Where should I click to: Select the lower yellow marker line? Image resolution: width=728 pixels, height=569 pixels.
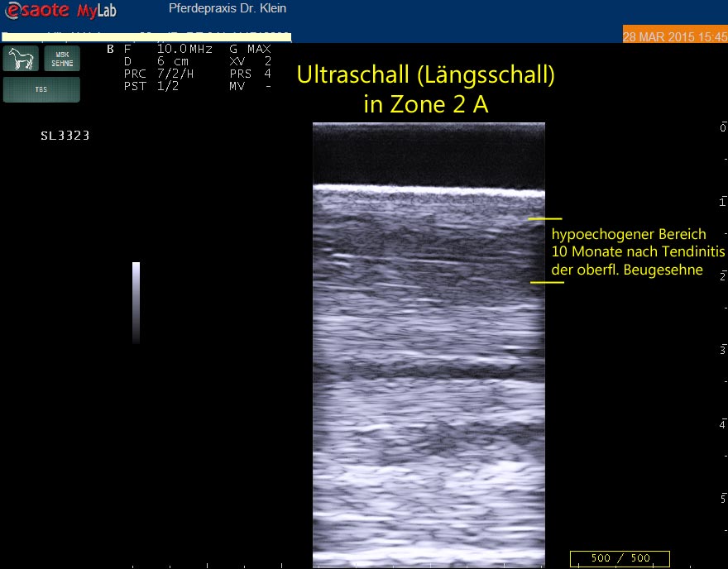click(547, 283)
